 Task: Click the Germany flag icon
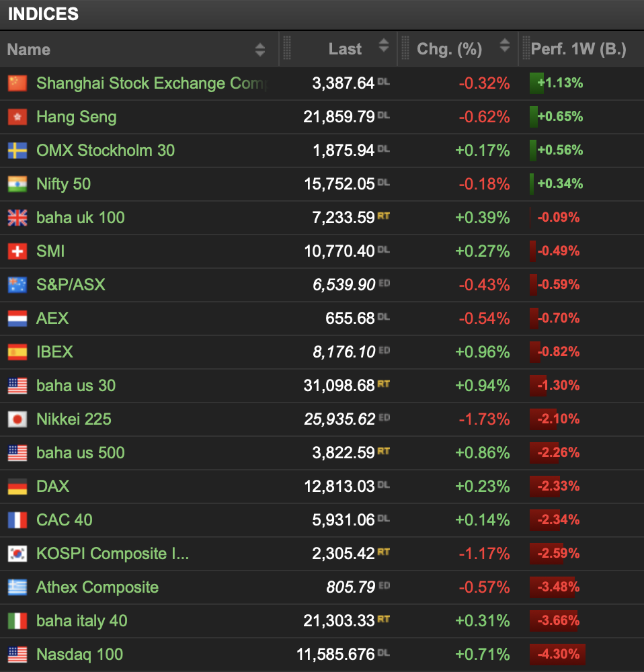(x=17, y=487)
